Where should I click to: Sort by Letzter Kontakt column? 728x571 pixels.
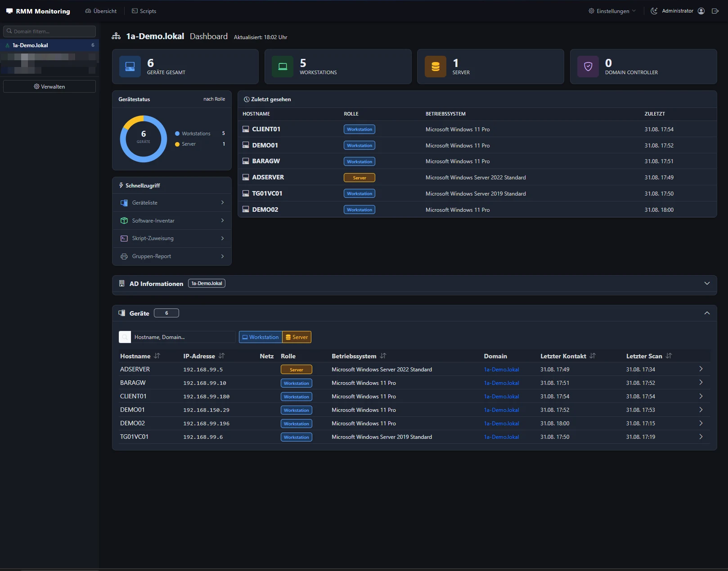568,356
